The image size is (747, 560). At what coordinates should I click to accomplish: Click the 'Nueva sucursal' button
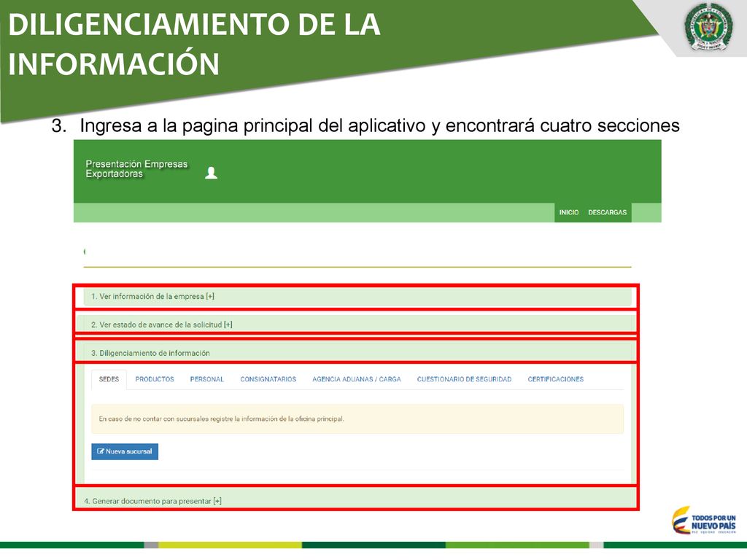pos(125,451)
